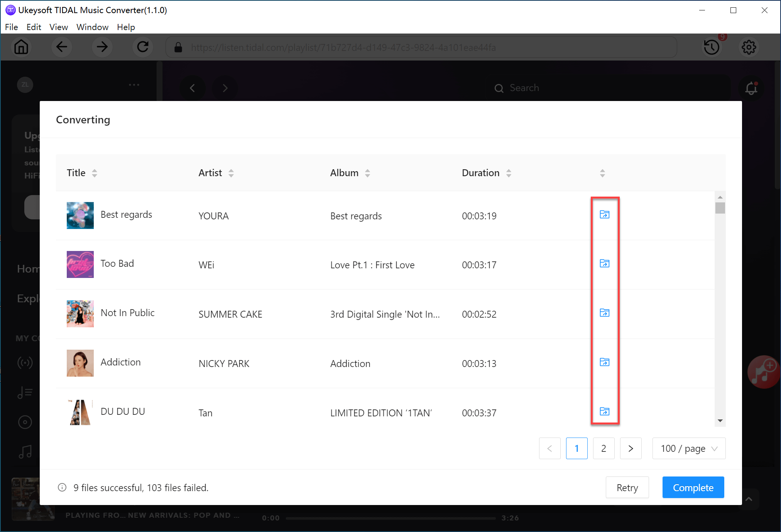The image size is (781, 532).
Task: Click the folder icon for Too Bad
Action: [x=604, y=264]
